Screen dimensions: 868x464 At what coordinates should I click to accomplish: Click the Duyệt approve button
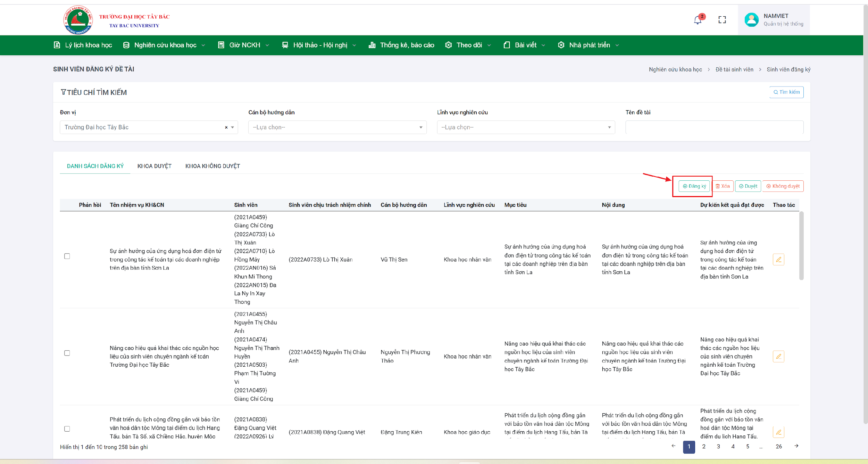pyautogui.click(x=748, y=186)
